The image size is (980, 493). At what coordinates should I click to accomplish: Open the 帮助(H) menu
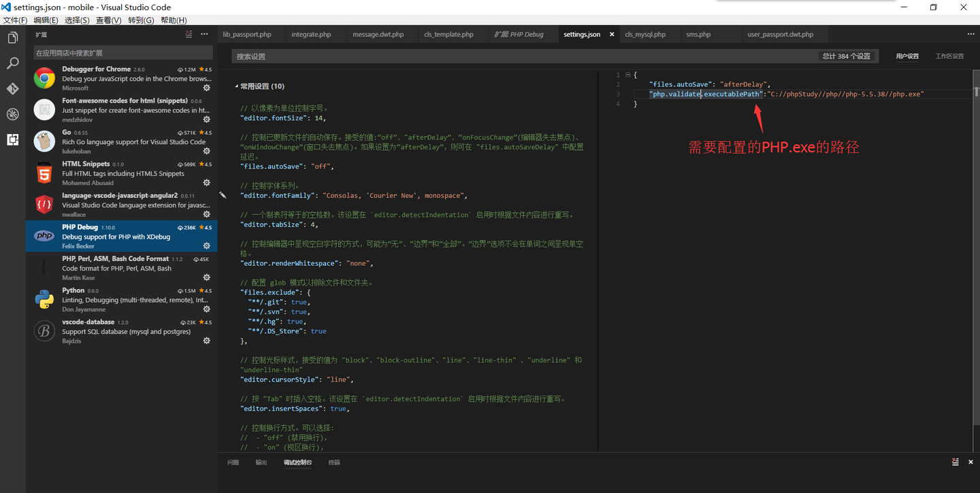pos(174,20)
